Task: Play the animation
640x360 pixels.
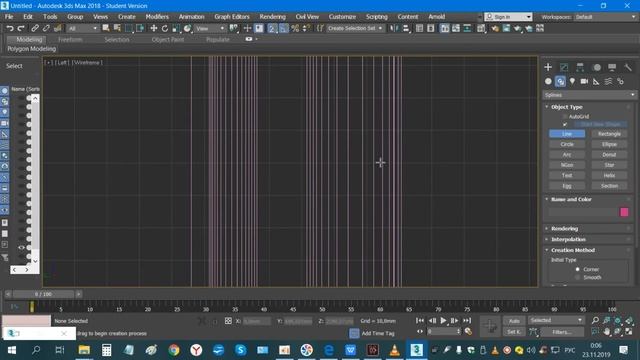Action: [443, 320]
